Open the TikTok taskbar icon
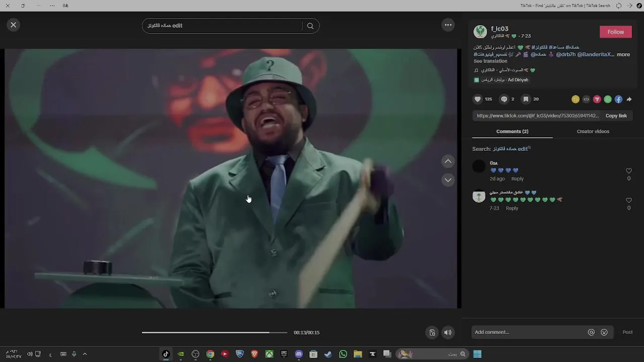Screen dimensions: 644x362 (166, 354)
